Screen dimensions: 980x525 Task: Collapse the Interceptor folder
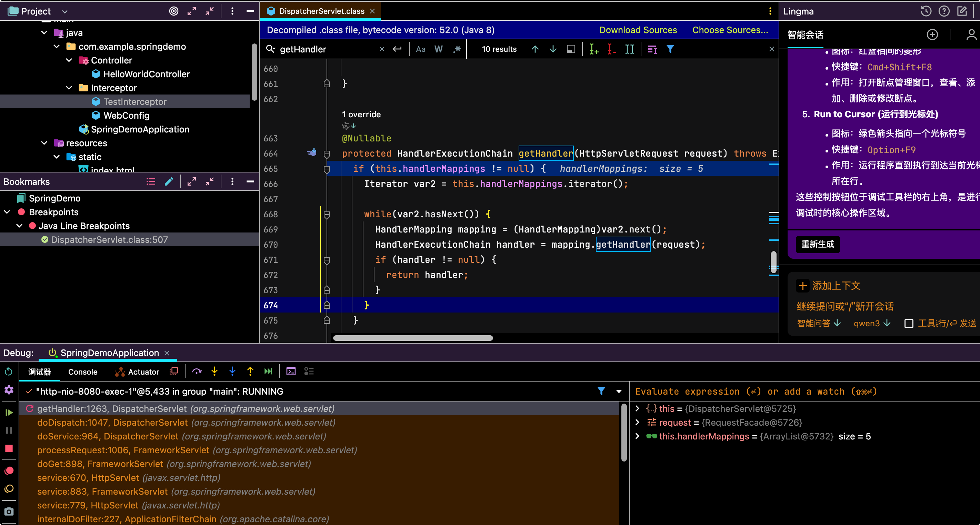[69, 88]
